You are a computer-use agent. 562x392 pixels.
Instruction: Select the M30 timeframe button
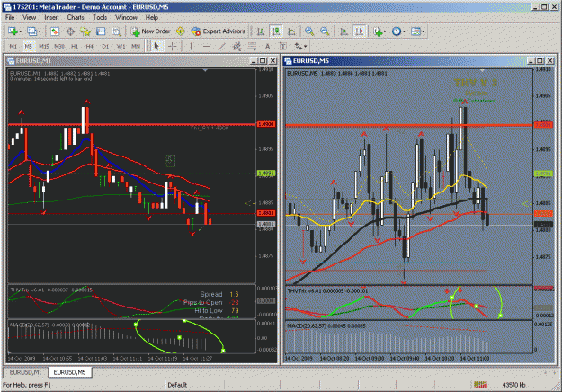click(x=59, y=46)
